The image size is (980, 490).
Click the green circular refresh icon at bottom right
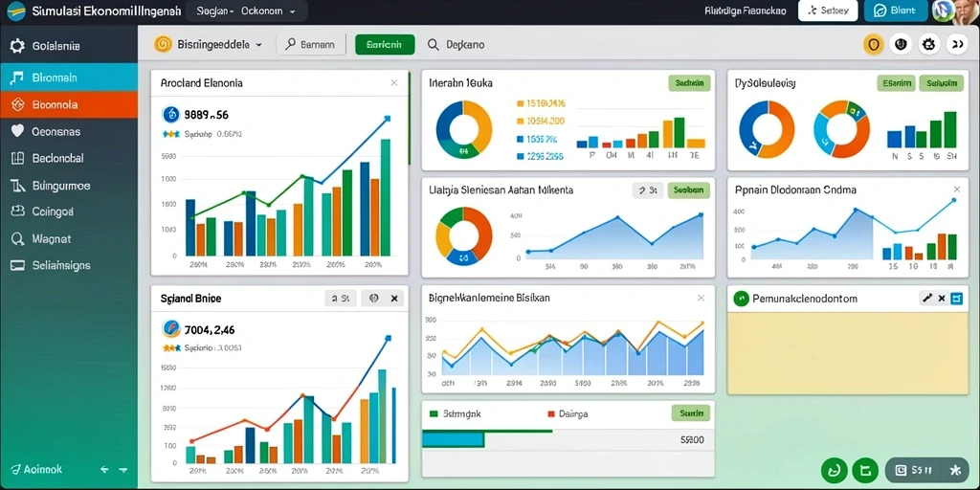[x=834, y=469]
